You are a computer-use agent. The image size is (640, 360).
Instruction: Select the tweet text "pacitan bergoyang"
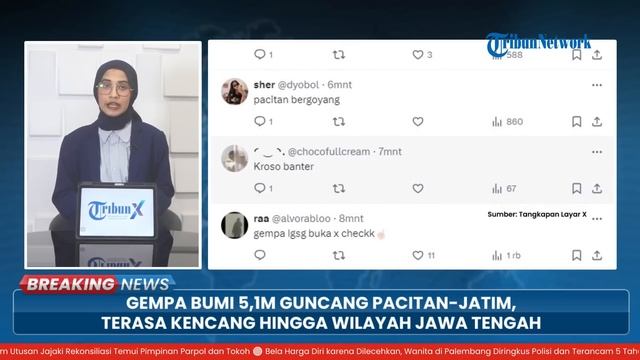297,100
